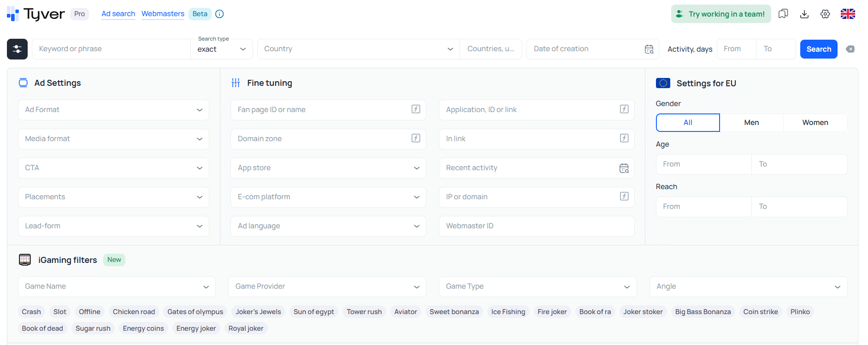Click the Tyver logo

36,14
